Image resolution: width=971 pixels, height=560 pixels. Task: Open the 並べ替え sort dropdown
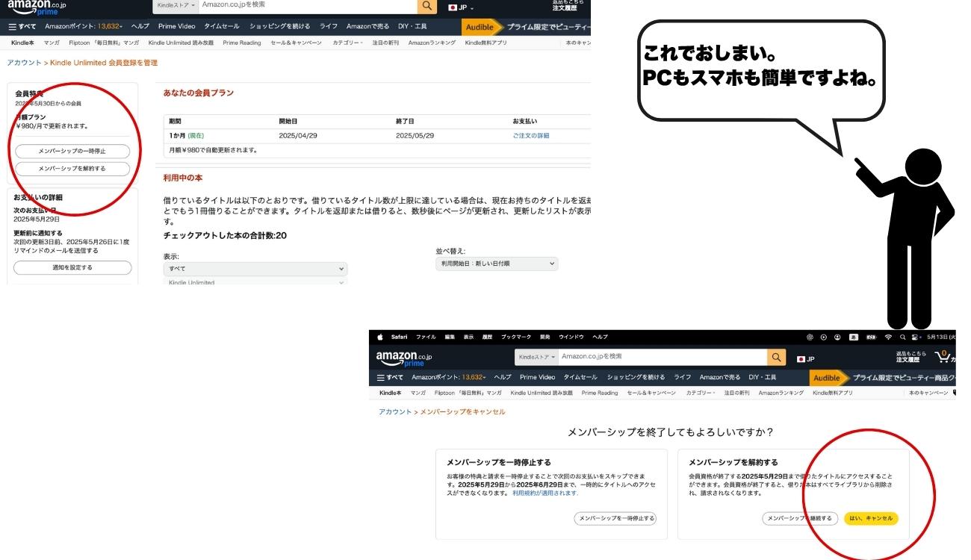pos(497,264)
